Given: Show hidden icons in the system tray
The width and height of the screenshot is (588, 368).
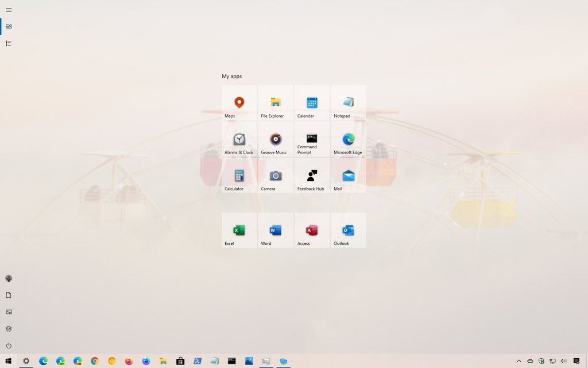Looking at the screenshot, I should (x=519, y=361).
